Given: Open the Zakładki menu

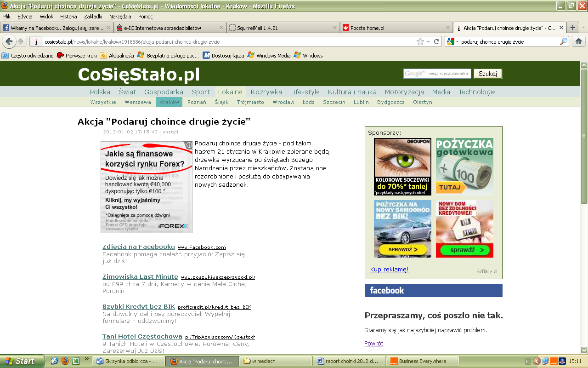Looking at the screenshot, I should click(x=93, y=17).
